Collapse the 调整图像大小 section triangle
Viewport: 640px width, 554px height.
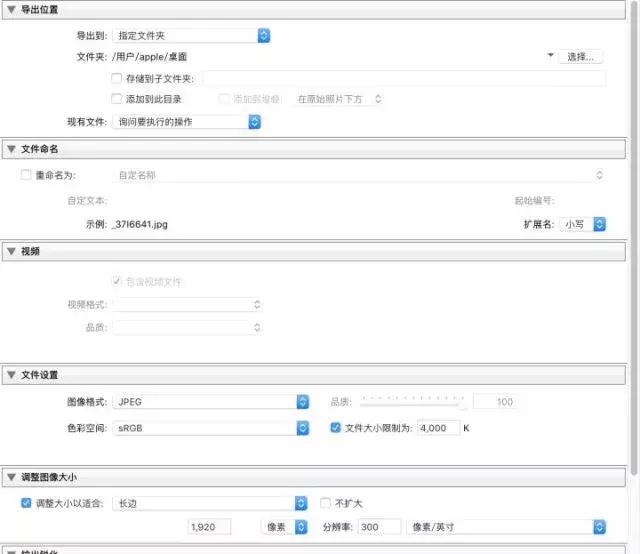click(x=11, y=477)
